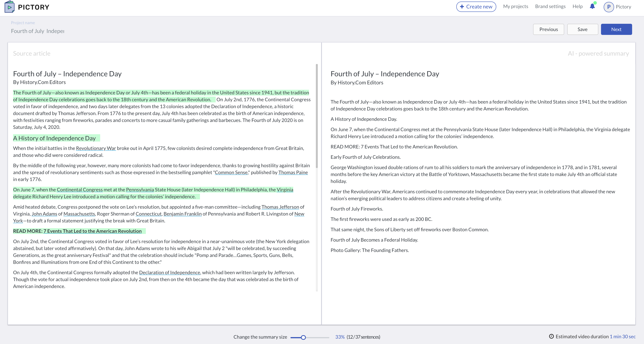Open My projects menu
This screenshot has height=344, width=644.
point(515,7)
